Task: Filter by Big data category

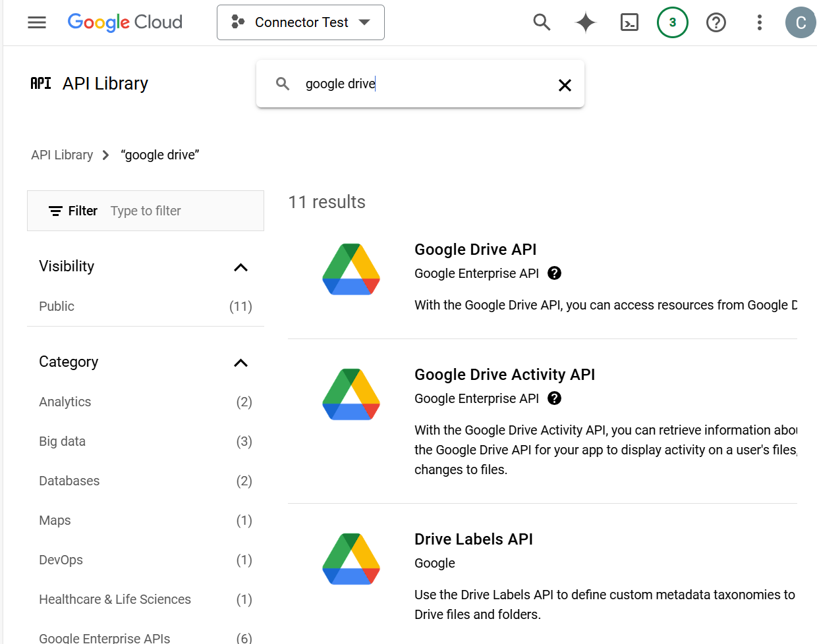Action: coord(145,441)
